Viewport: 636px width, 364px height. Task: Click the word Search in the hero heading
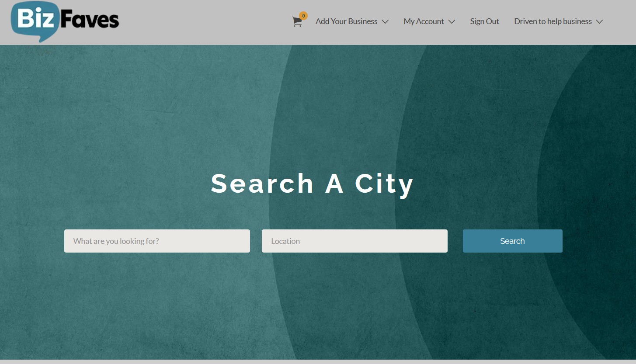[x=262, y=184]
